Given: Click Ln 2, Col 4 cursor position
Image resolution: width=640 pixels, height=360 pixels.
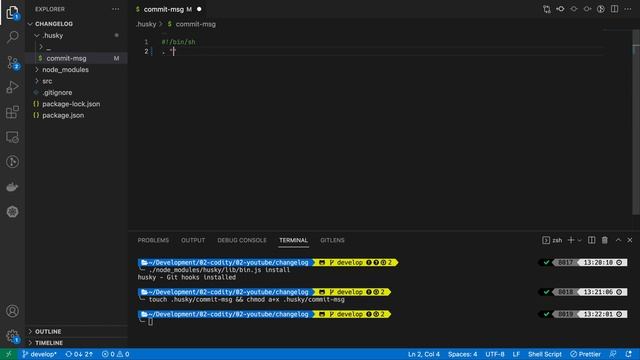Looking at the screenshot, I should pyautogui.click(x=424, y=354).
